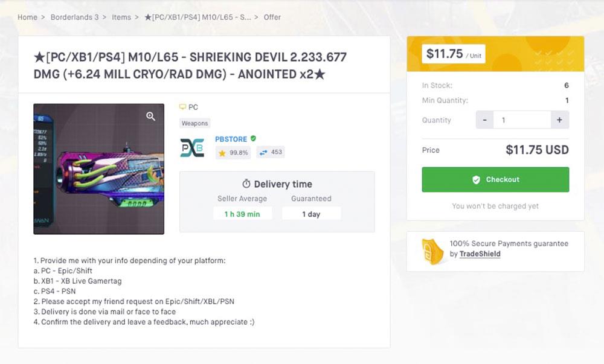
Task: Select the Weapons category tag
Action: click(194, 123)
